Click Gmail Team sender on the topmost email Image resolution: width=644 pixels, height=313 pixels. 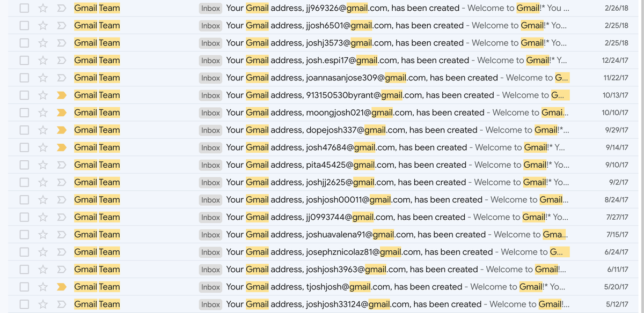(x=97, y=8)
